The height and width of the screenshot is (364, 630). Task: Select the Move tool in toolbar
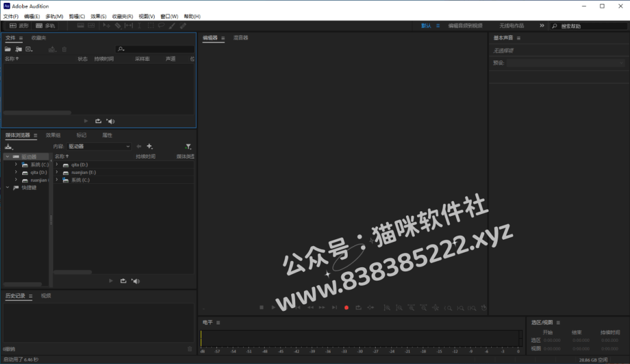pos(107,26)
